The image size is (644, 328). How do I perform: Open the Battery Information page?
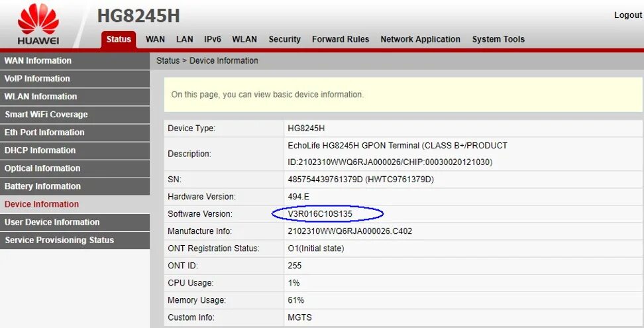(75, 186)
